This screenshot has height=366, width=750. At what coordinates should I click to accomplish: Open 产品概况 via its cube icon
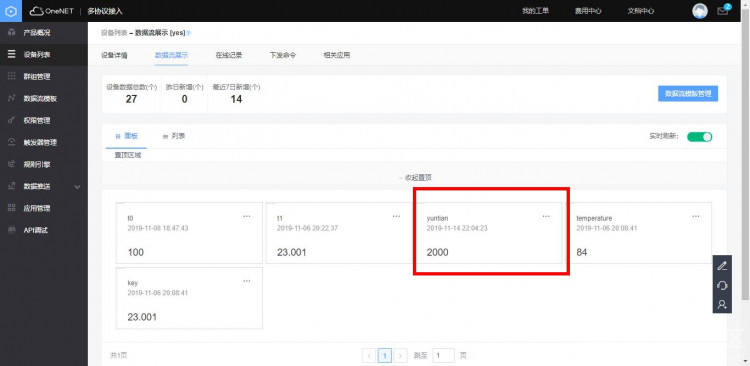(x=12, y=33)
